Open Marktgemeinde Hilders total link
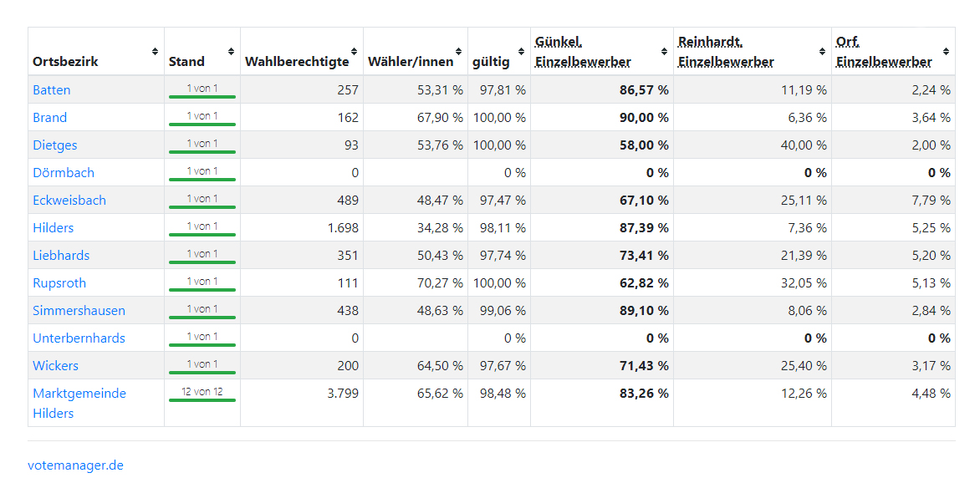The image size is (980, 483). pos(79,403)
